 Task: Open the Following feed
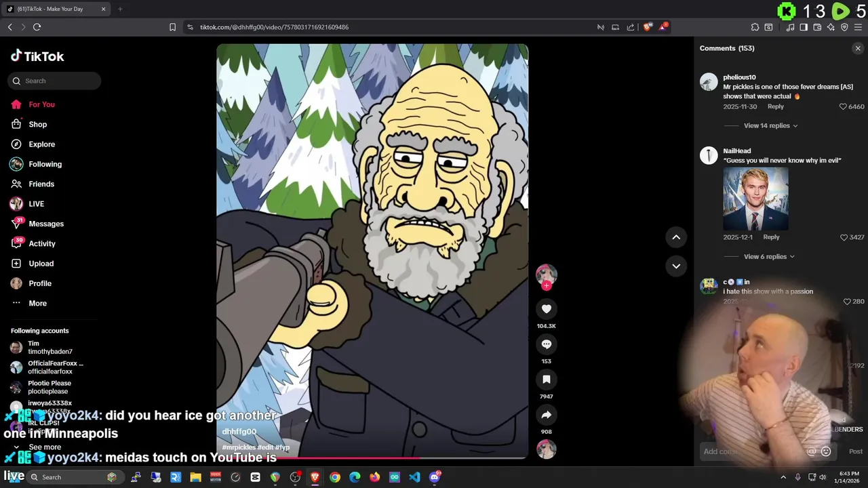click(x=45, y=164)
